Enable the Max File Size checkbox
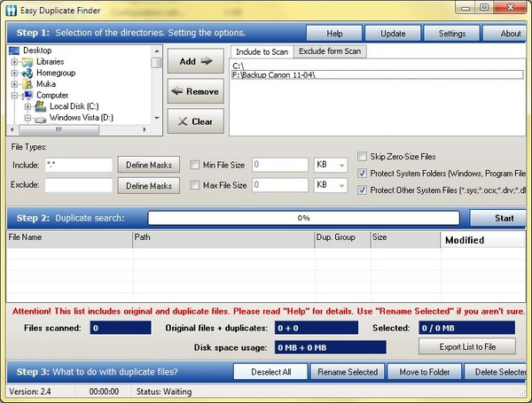The width and height of the screenshot is (532, 403). 196,184
